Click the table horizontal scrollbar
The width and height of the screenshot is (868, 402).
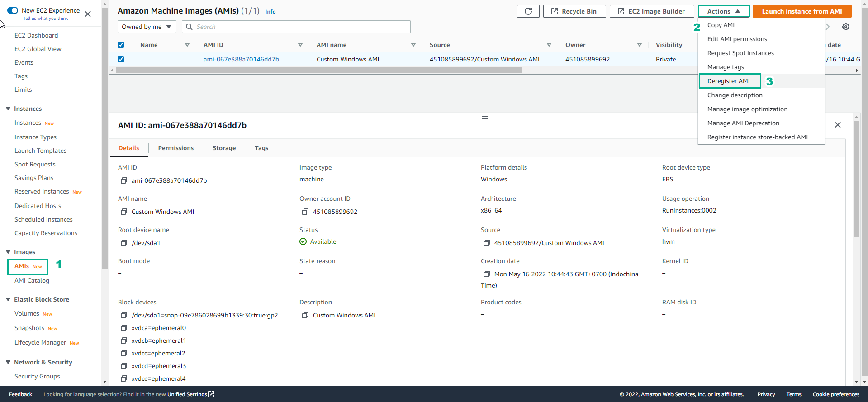coord(319,71)
